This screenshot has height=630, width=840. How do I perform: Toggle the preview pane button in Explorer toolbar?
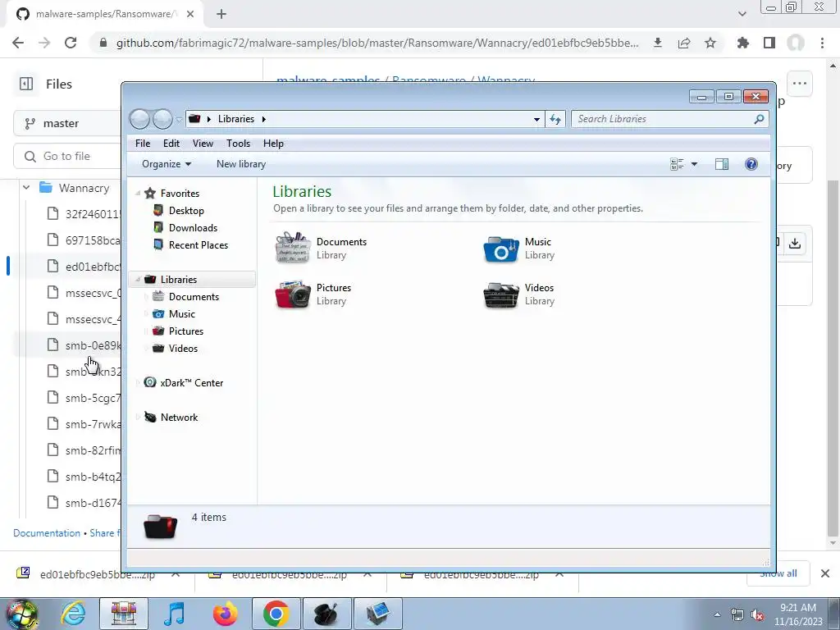pos(722,164)
